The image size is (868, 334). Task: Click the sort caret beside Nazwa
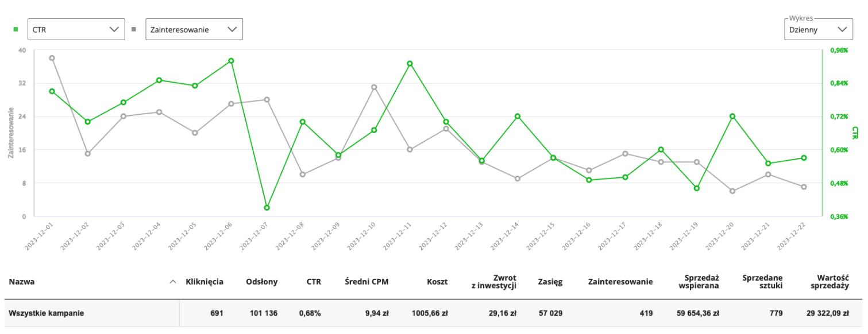173,282
